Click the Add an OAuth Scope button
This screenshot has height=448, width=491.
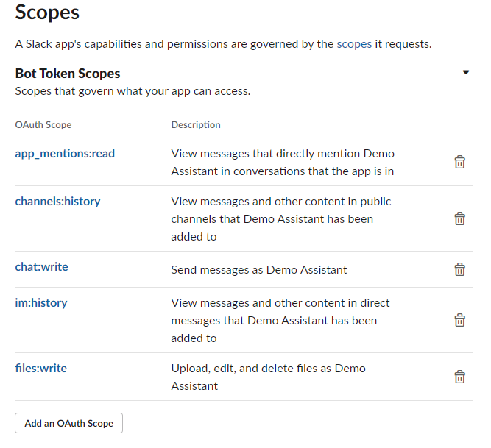tap(69, 423)
